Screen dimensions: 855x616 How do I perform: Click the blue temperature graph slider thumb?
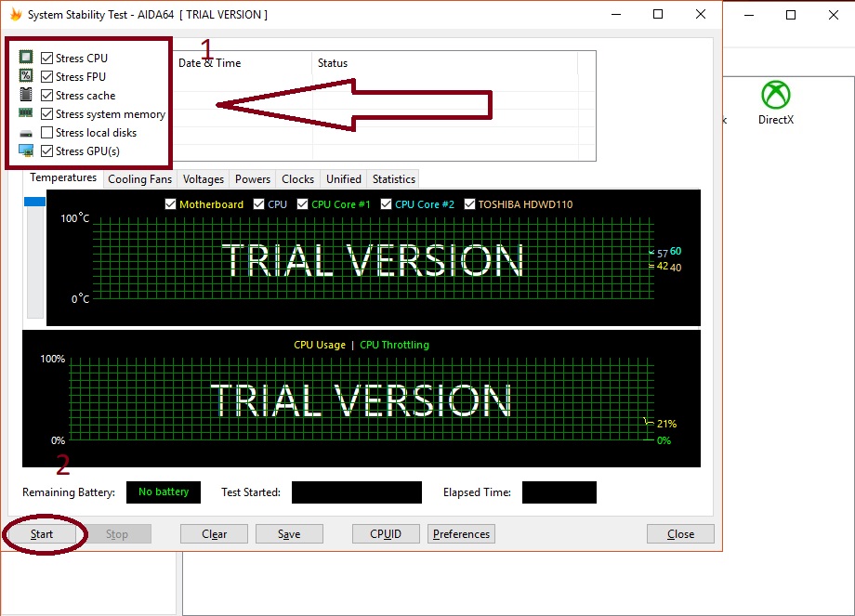(x=35, y=202)
